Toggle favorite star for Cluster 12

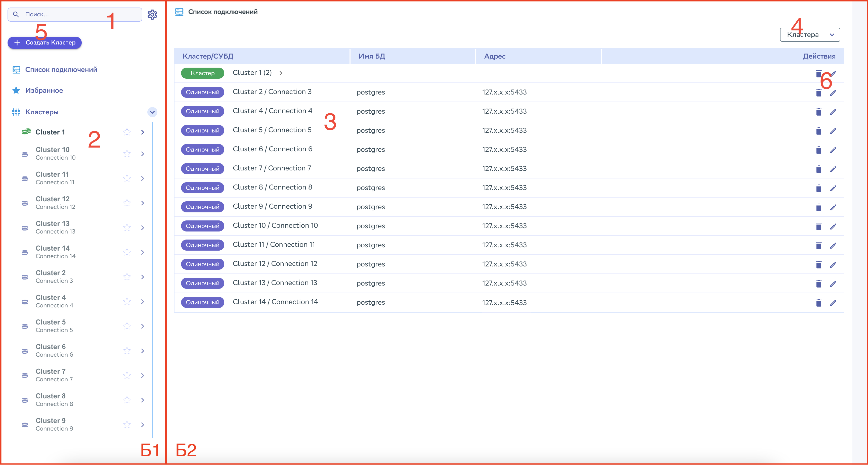click(x=127, y=203)
